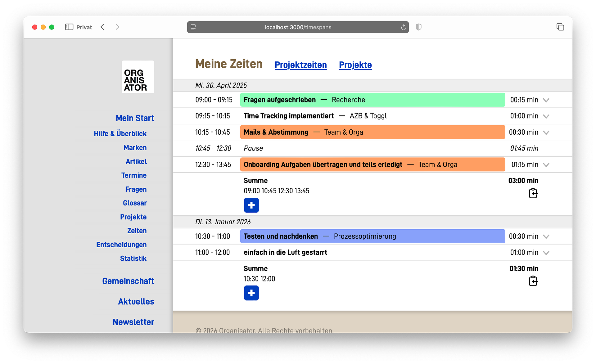Add new time entry for 13. Januar 2026
596x364 pixels.
[x=251, y=293]
